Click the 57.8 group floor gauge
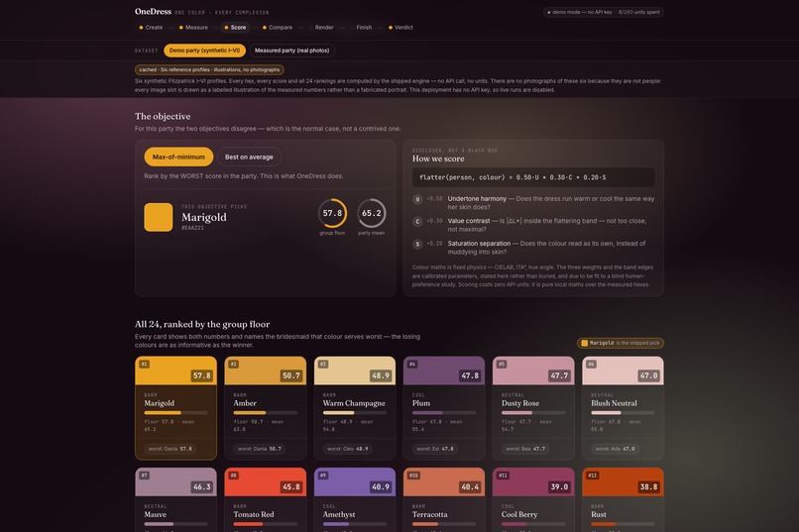This screenshot has height=532, width=799. coord(332,213)
